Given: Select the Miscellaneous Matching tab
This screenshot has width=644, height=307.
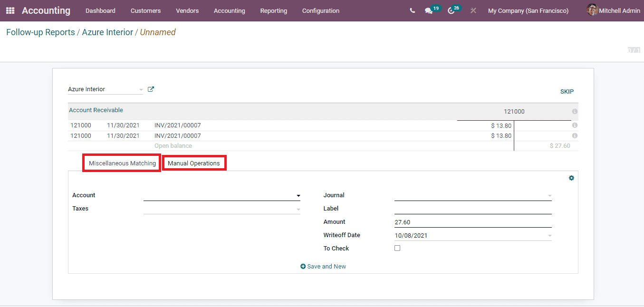Looking at the screenshot, I should tap(121, 163).
